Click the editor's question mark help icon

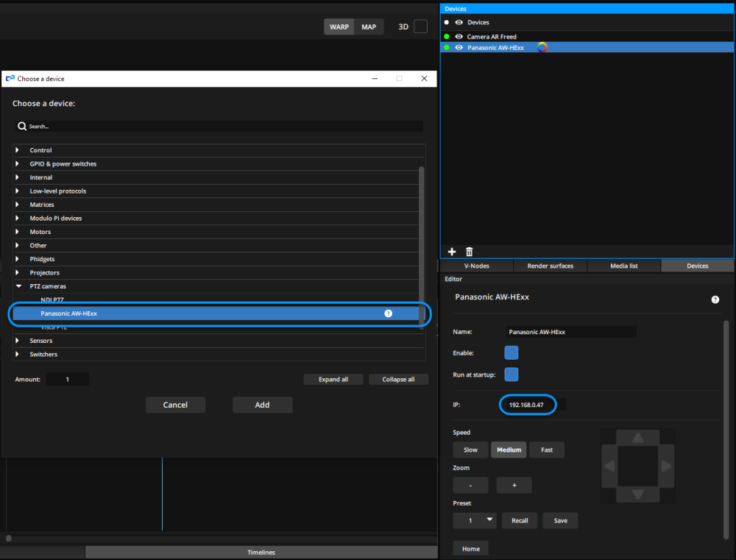(x=715, y=300)
